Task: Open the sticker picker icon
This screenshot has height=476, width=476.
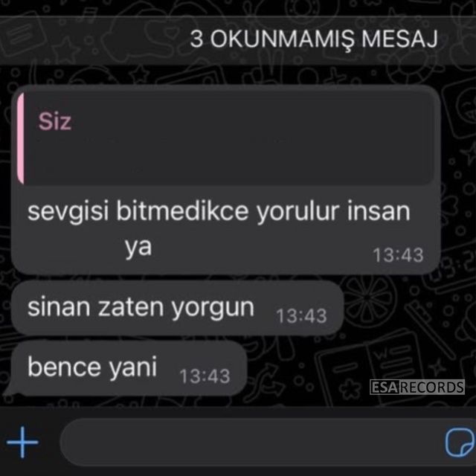Action: pos(460,442)
